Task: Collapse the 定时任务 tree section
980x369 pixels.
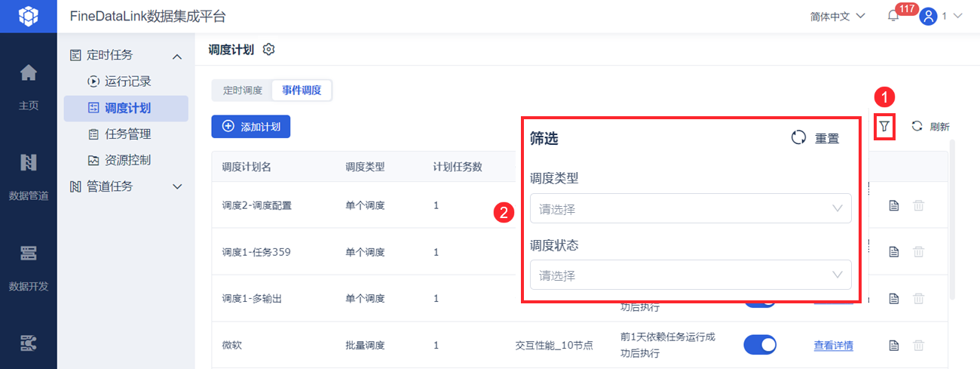Action: click(x=177, y=56)
